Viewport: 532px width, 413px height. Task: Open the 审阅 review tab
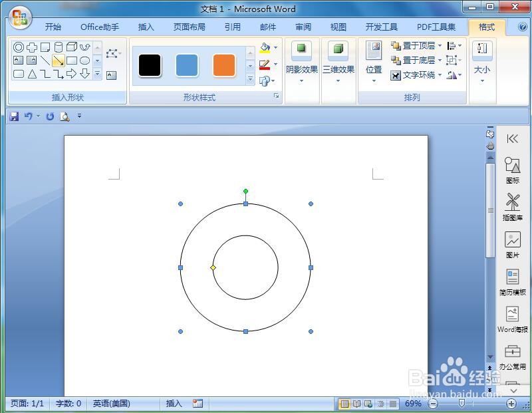pyautogui.click(x=303, y=27)
